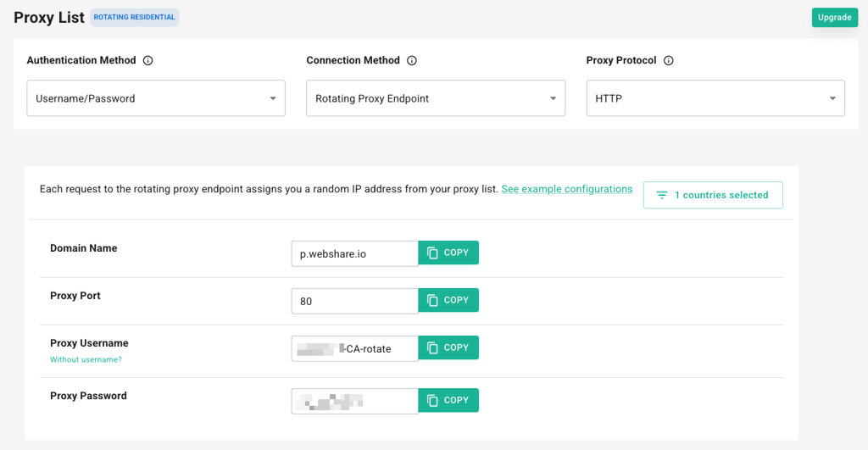Screen dimensions: 868x450
Task: Open the Without username? link
Action: pyautogui.click(x=86, y=360)
